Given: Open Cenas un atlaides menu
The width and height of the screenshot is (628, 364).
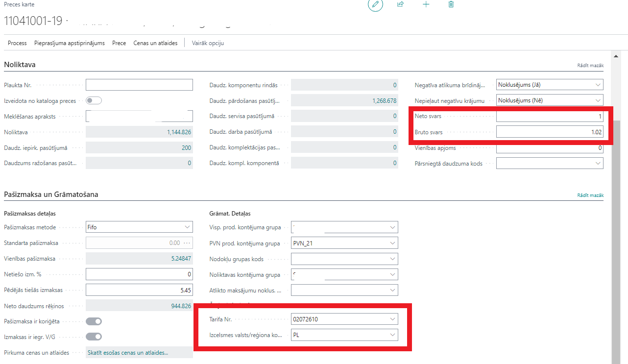Looking at the screenshot, I should [155, 43].
